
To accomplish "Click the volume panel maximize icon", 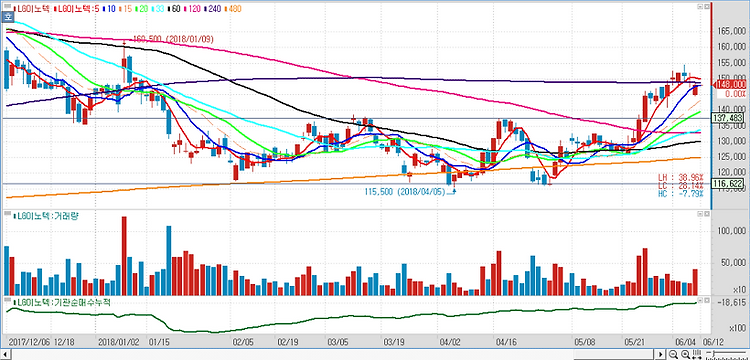I will click(x=706, y=214).
